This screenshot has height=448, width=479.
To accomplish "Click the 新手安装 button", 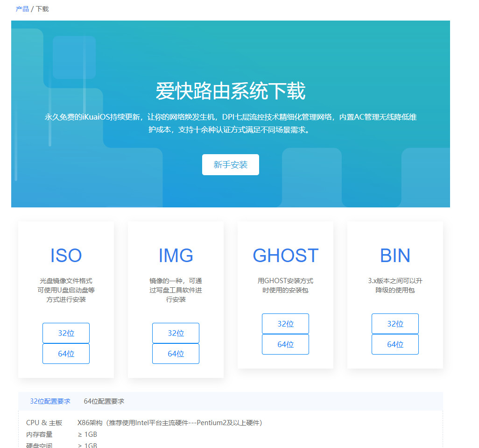I will (230, 165).
